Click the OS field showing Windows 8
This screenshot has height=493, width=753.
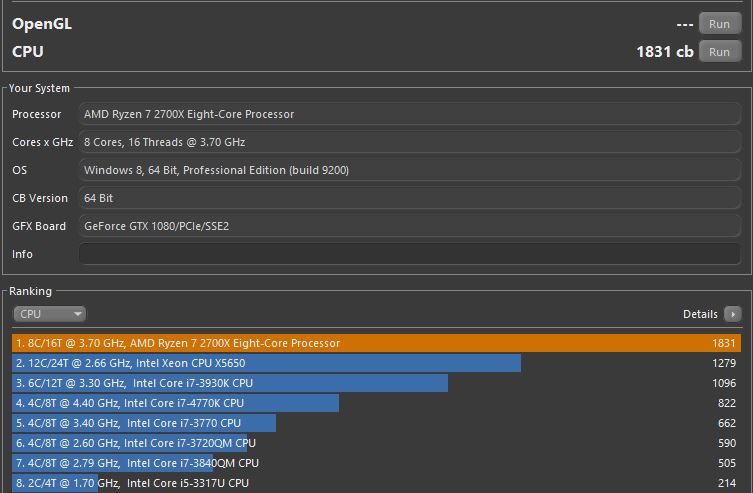click(x=410, y=170)
